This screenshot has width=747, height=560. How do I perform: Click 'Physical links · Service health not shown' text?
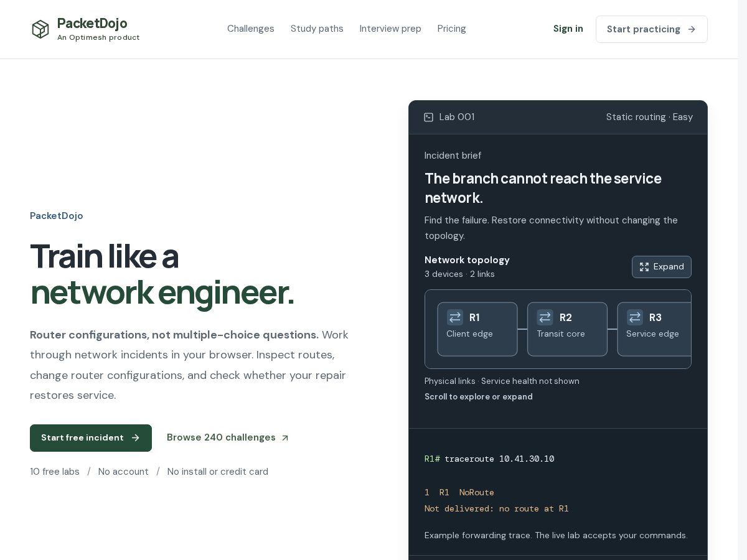(x=502, y=381)
